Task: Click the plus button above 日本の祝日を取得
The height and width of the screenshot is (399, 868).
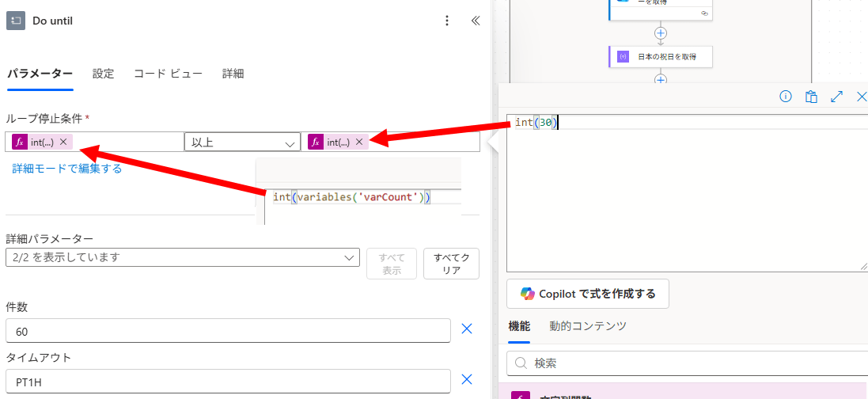Action: pyautogui.click(x=661, y=33)
